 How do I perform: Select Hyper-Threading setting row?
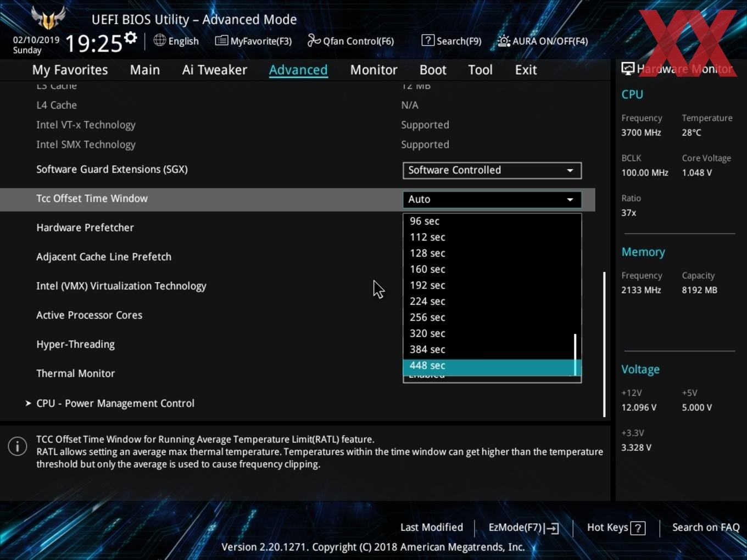pyautogui.click(x=76, y=344)
